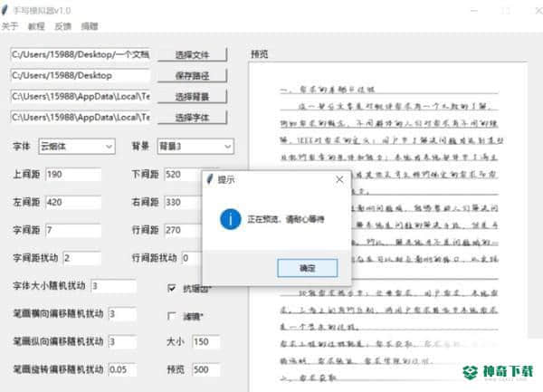The height and width of the screenshot is (392, 543).
Task: Click the 左间距 field showing 420
Action: tap(73, 202)
